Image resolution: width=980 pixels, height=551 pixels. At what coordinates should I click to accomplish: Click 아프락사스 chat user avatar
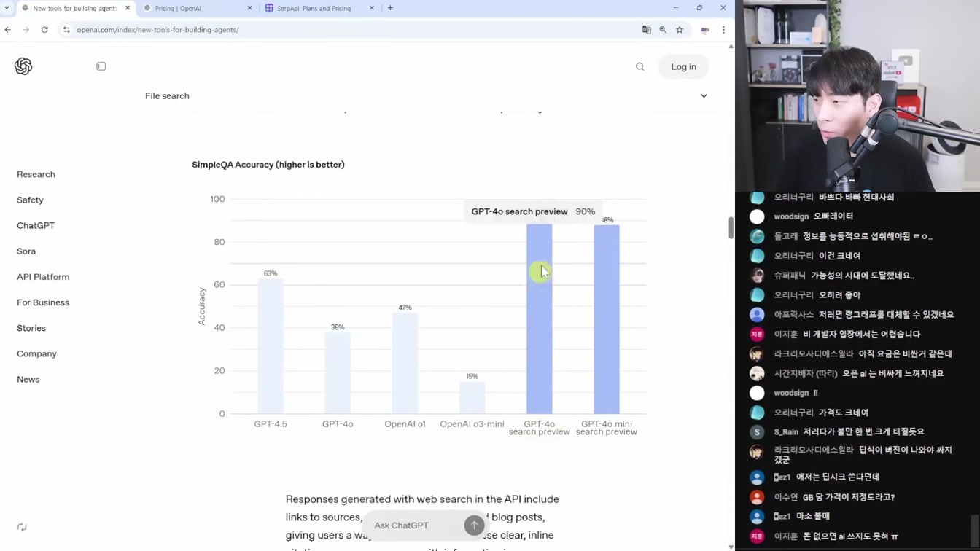pos(757,315)
